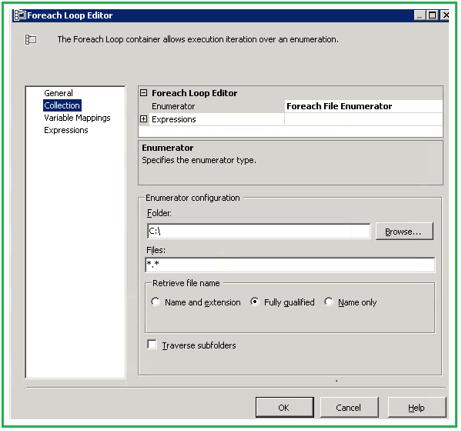Select the Name and extension radio button
The image size is (461, 431).
[x=155, y=302]
